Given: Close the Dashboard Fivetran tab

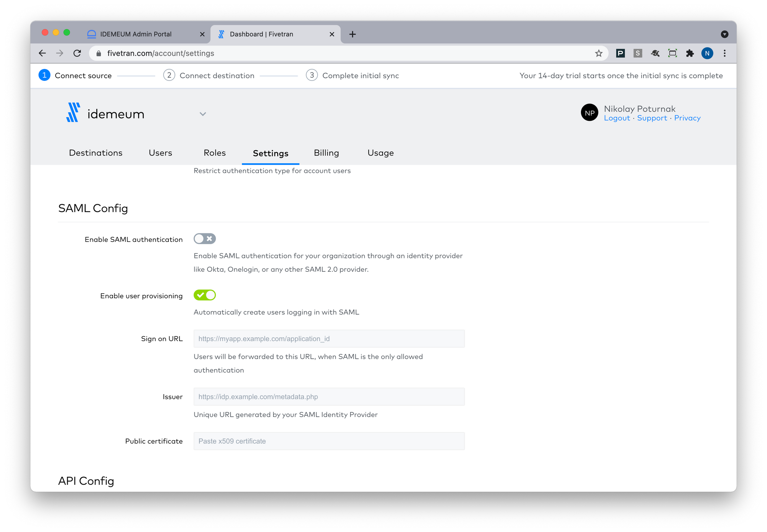Looking at the screenshot, I should 332,34.
